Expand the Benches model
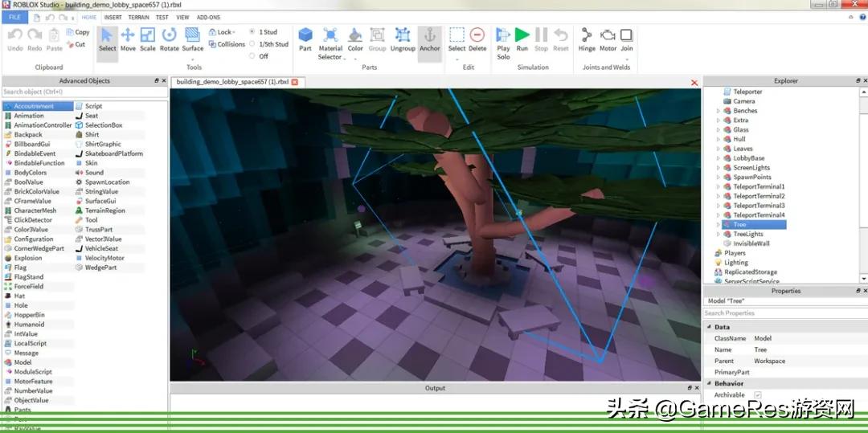This screenshot has height=433, width=868. pyautogui.click(x=718, y=111)
